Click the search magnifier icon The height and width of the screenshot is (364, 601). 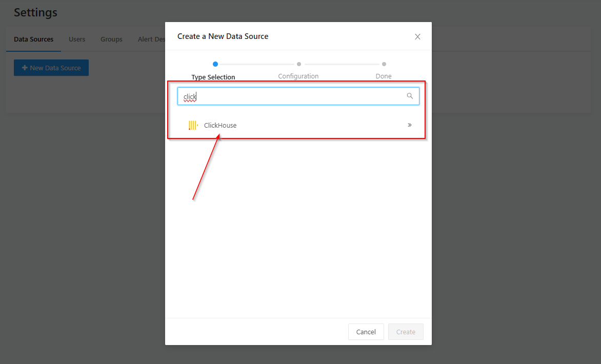(x=410, y=96)
